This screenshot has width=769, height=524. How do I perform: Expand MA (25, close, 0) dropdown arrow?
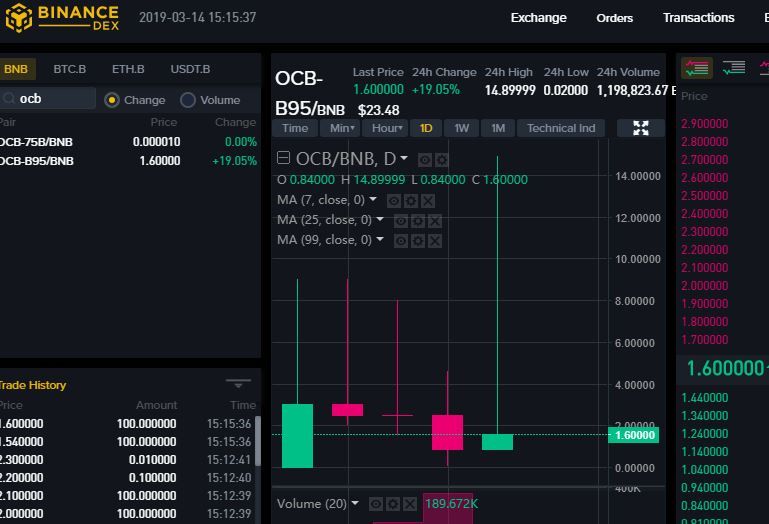tap(380, 219)
